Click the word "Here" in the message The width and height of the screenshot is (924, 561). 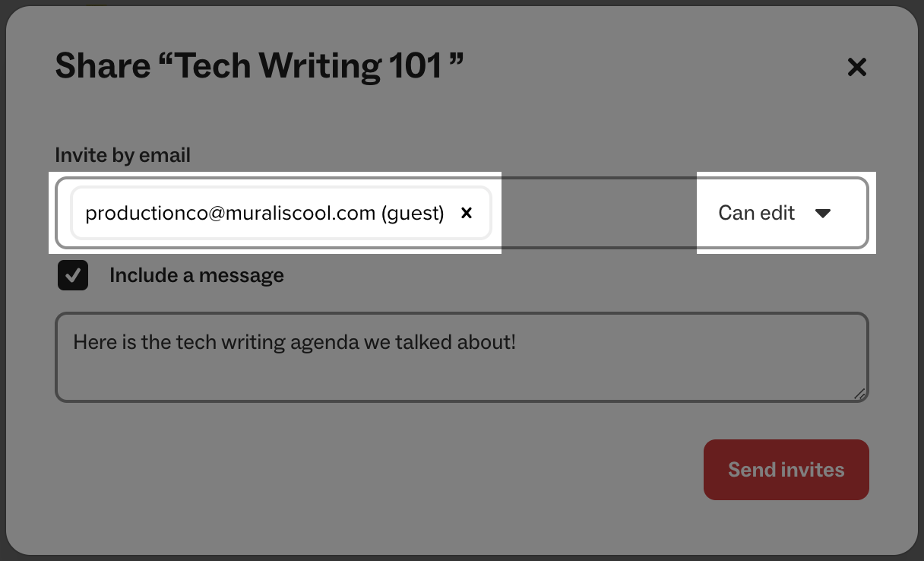coord(90,343)
